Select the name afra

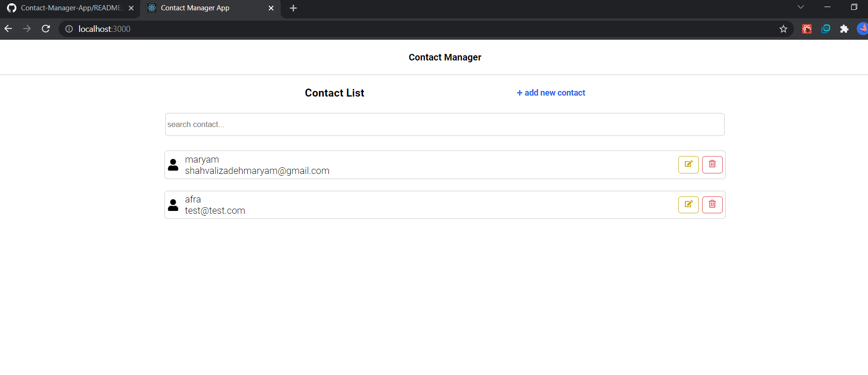click(193, 199)
